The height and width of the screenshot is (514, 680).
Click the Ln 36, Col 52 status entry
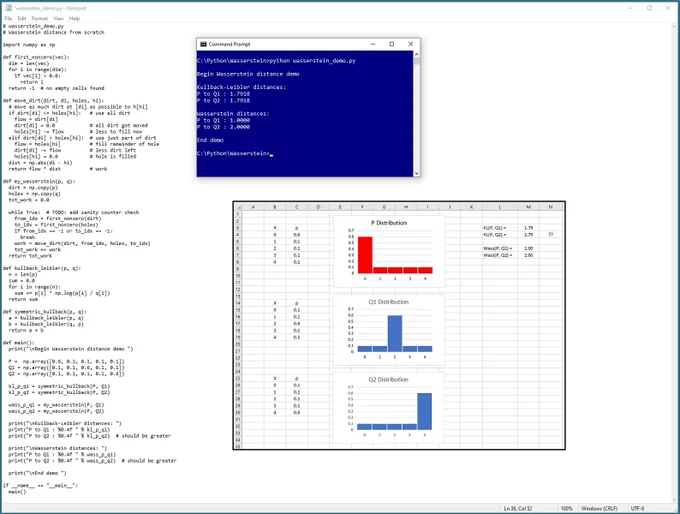click(x=518, y=508)
